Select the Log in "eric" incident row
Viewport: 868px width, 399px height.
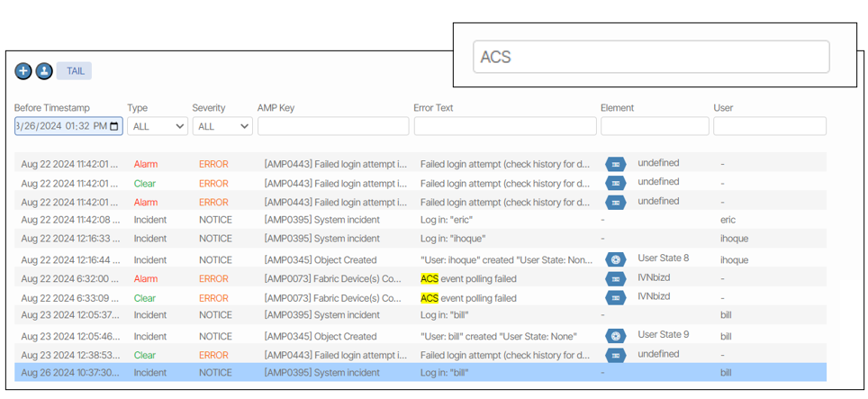pos(420,220)
